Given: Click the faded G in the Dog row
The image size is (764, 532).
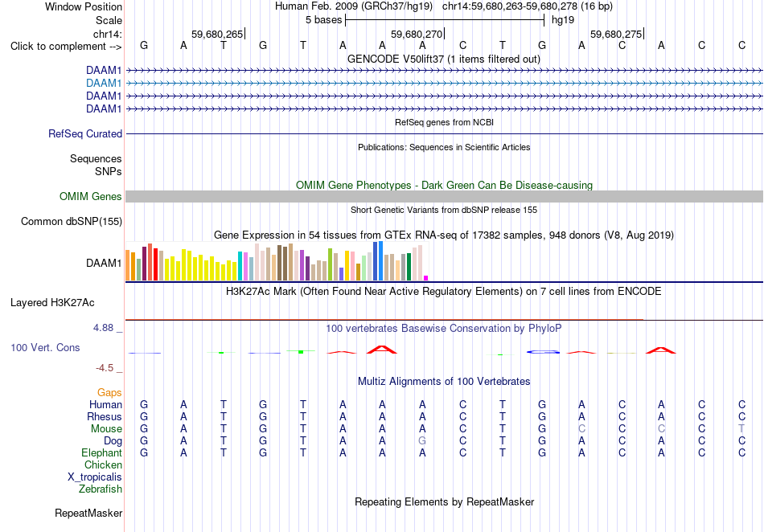Looking at the screenshot, I should (422, 440).
